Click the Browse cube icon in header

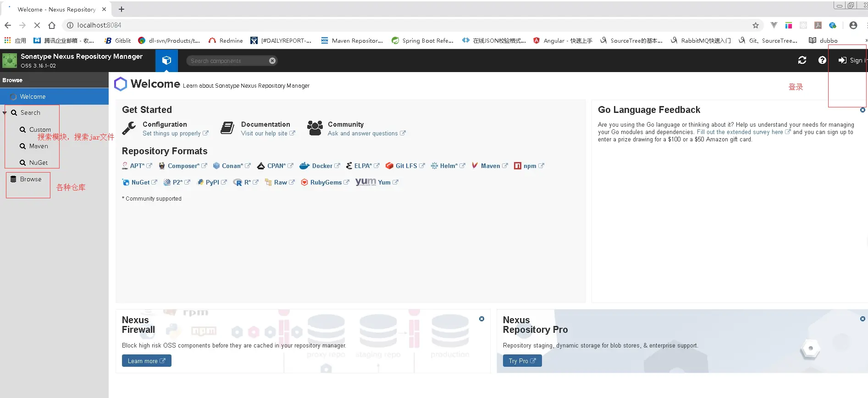[x=166, y=60]
